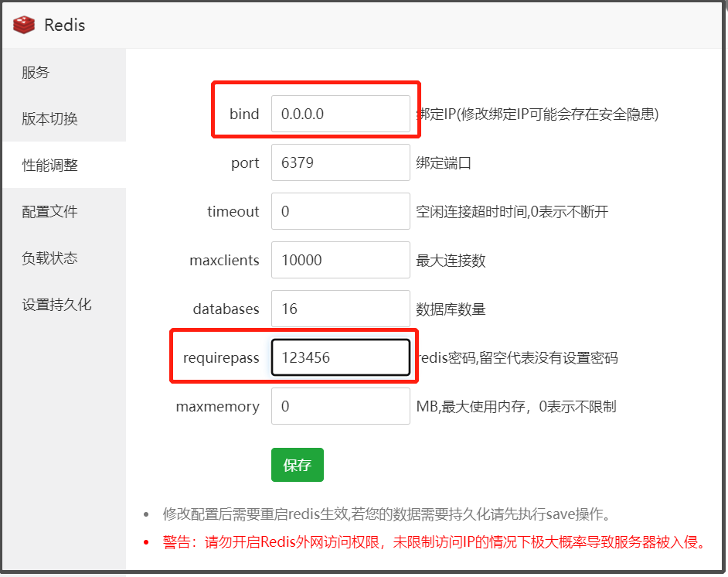Click the Redis logo icon
728x577 pixels.
[24, 25]
